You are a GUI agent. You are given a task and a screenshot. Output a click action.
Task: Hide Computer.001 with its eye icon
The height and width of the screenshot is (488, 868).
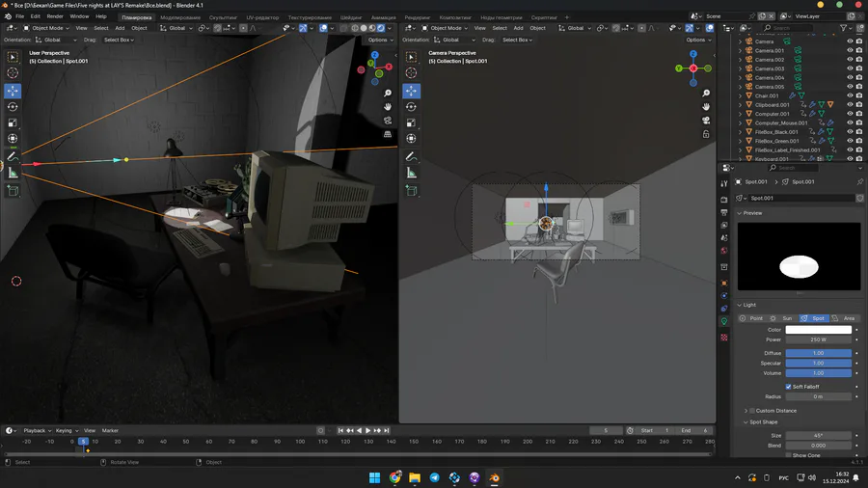[x=850, y=114]
